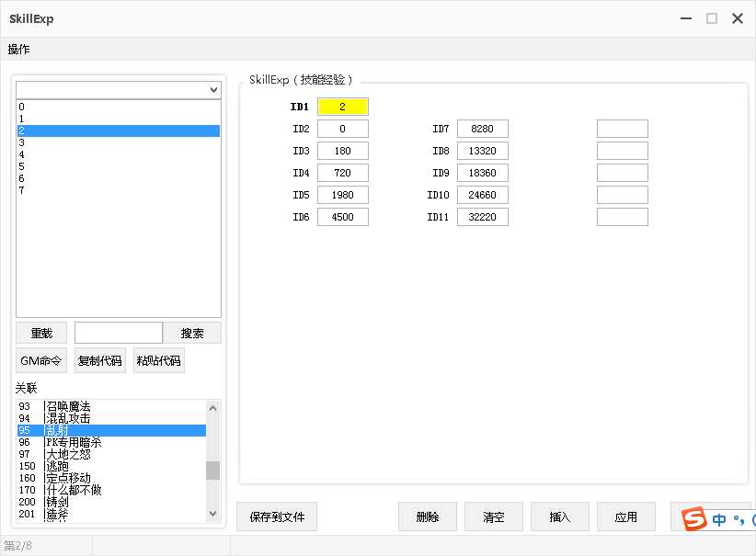Viewport: 756px width, 556px height.
Task: Click the empty field beside ID11
Action: (623, 217)
